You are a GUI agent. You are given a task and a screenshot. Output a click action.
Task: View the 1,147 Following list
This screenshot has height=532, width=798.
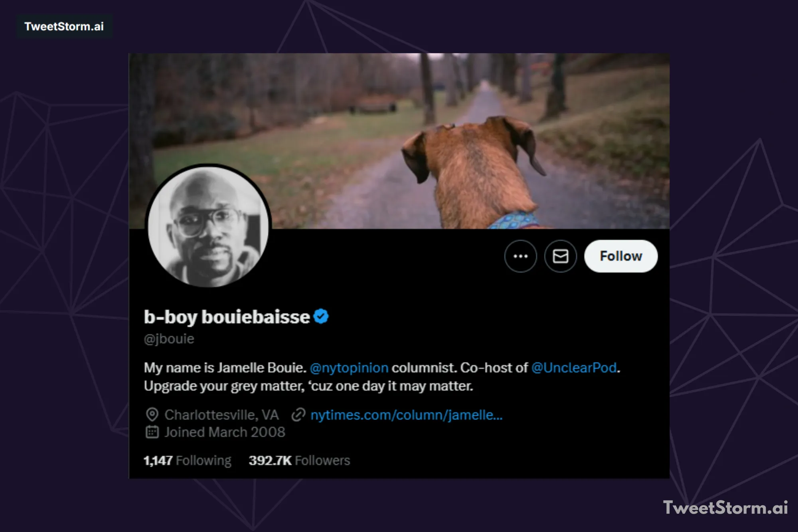187,460
